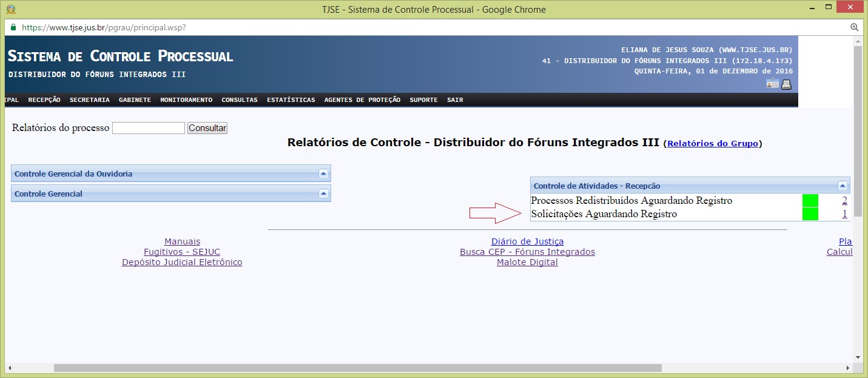Click green indicator for Processos Redistribuídos

coord(810,201)
